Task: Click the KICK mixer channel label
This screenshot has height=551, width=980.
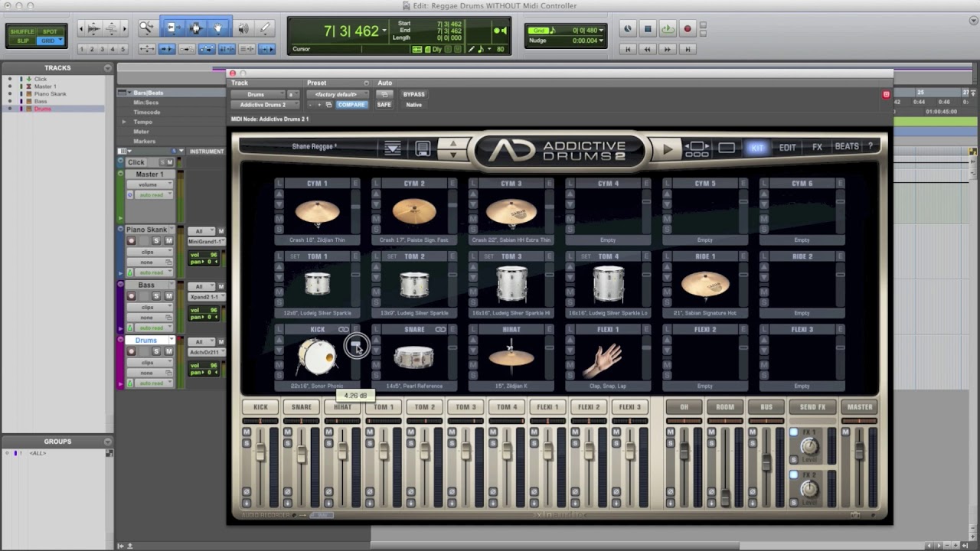Action: pyautogui.click(x=260, y=407)
